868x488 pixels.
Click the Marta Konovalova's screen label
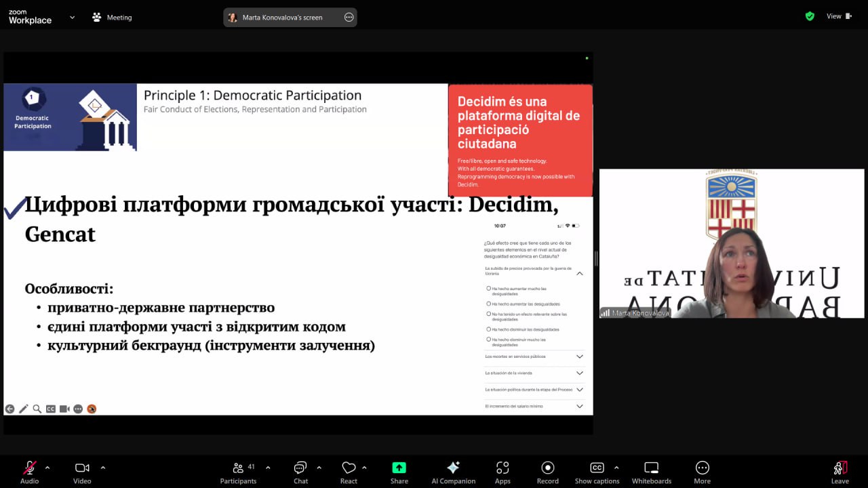283,18
